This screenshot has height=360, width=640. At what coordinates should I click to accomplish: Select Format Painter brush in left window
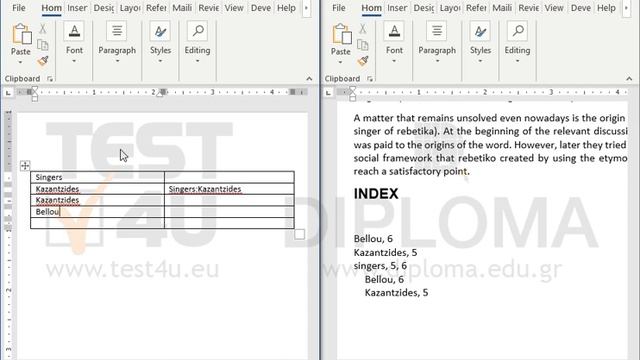tap(42, 61)
